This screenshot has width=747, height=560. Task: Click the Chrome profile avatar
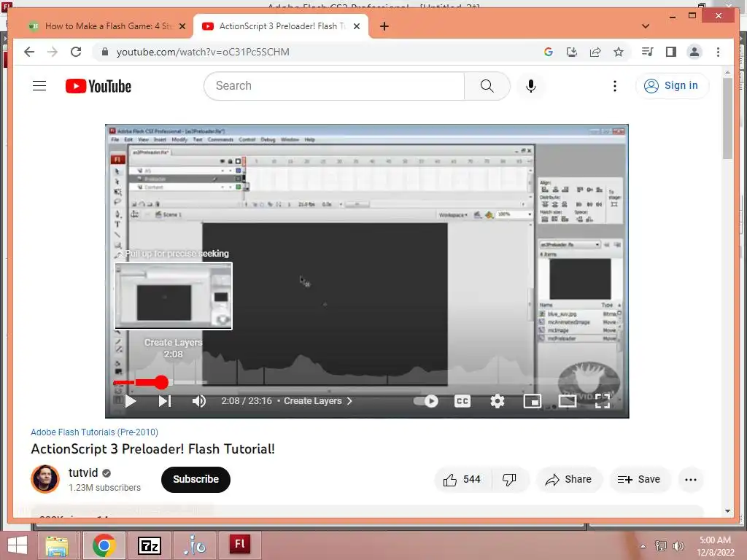pos(694,52)
